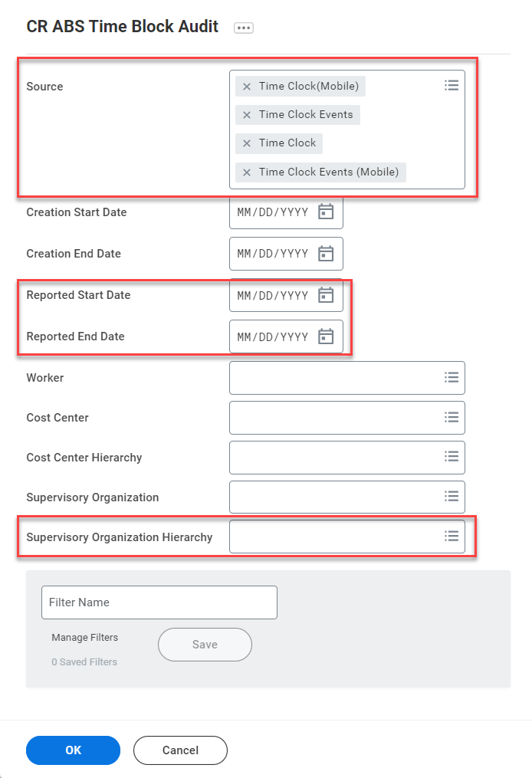Cancel the CR ABS Time Block Audit dialog
532x778 pixels.
click(x=180, y=750)
